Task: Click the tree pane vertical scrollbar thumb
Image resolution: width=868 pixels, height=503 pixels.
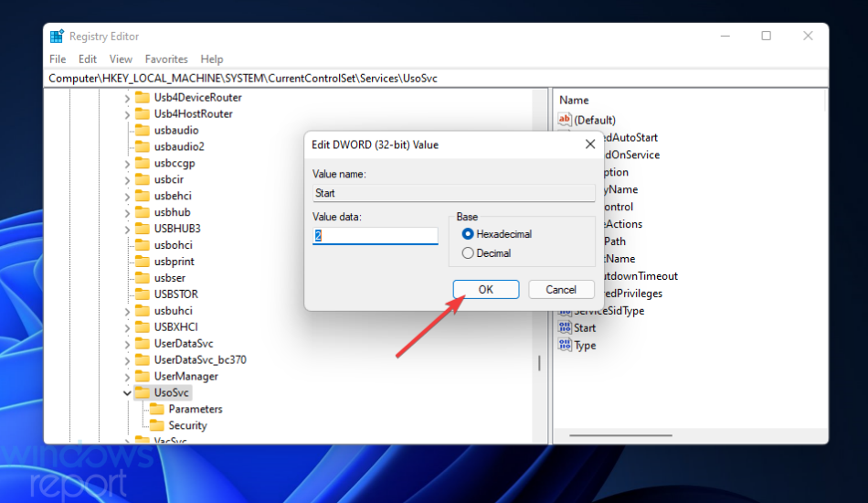Action: pyautogui.click(x=539, y=363)
